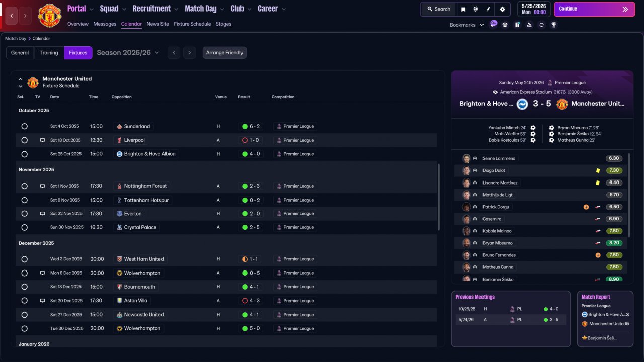This screenshot has width=644, height=362.
Task: Select the Bournemouth fixture radio button
Action: 24,287
